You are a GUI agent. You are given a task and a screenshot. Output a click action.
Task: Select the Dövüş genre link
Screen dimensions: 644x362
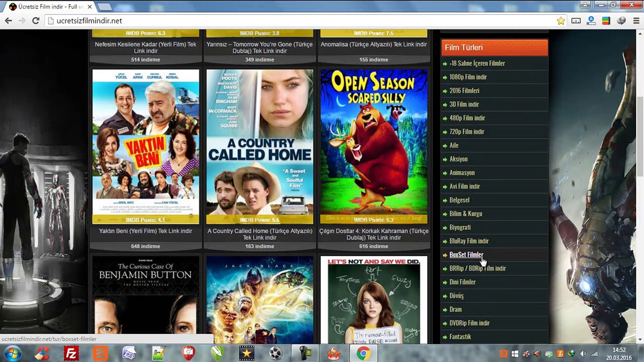(x=457, y=296)
